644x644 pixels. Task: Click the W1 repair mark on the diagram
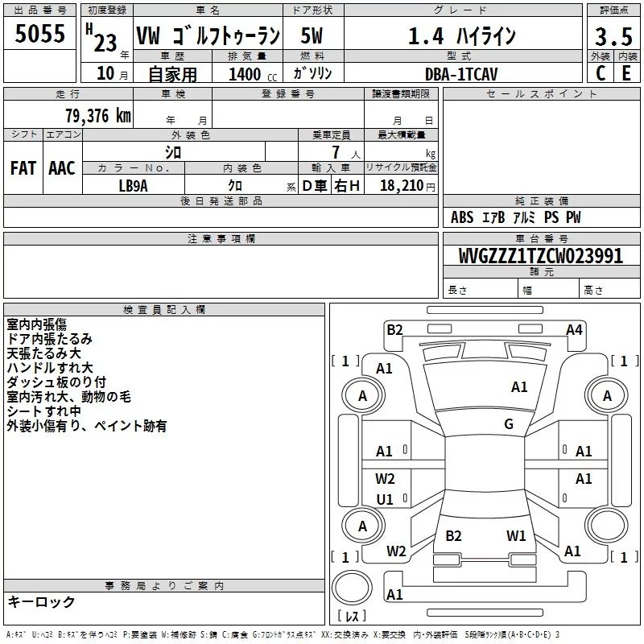(x=516, y=535)
